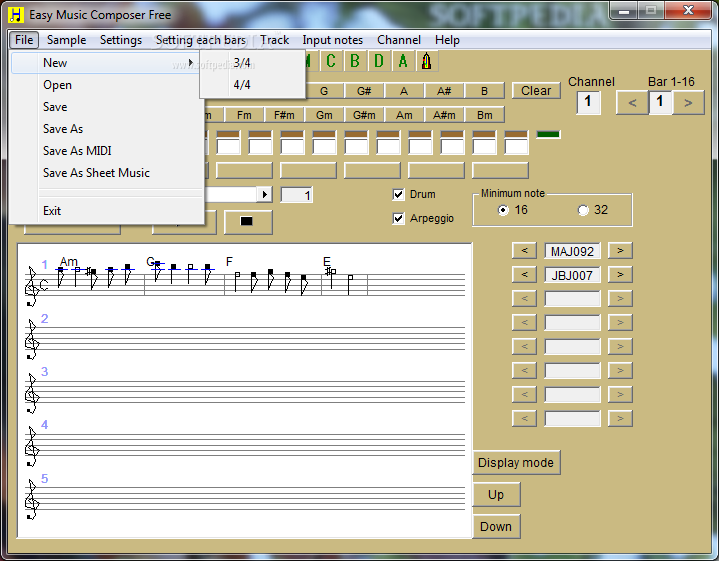This screenshot has height=561, width=719.
Task: Insert the Gm chord
Action: (324, 115)
